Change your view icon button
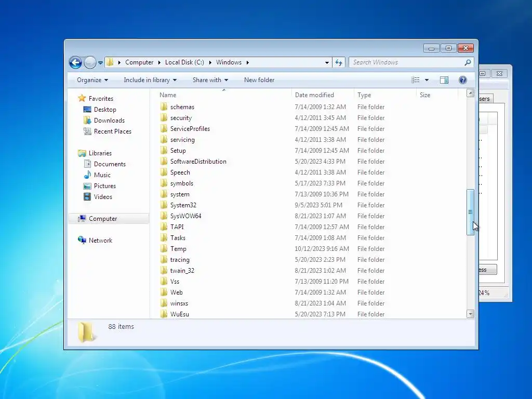Viewport: 532px width, 399px height. click(415, 80)
